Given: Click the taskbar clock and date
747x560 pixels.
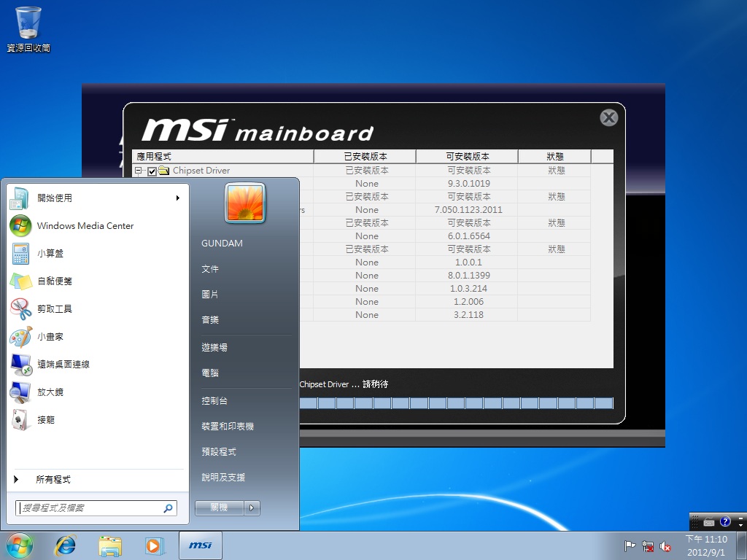Looking at the screenshot, I should [x=706, y=545].
